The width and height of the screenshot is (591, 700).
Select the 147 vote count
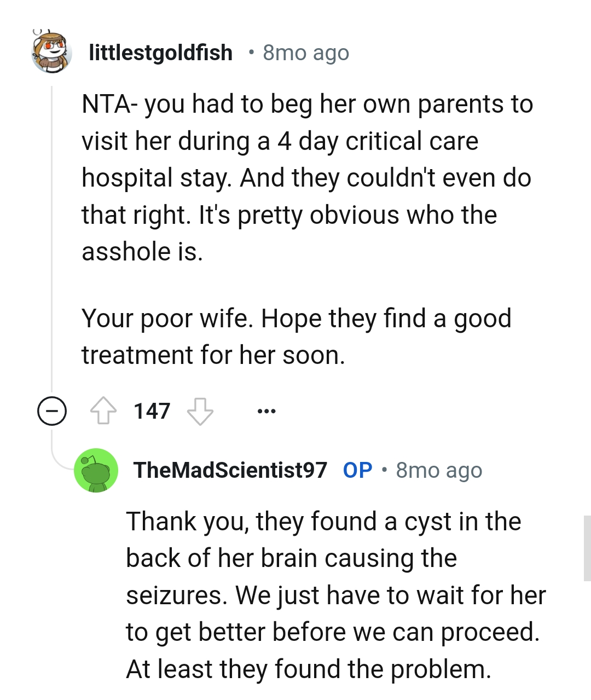click(152, 411)
